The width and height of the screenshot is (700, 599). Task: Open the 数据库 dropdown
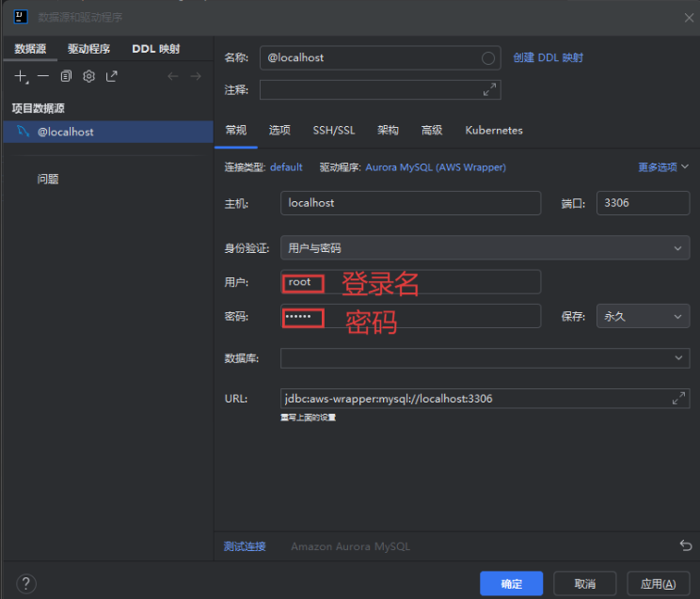coord(485,358)
